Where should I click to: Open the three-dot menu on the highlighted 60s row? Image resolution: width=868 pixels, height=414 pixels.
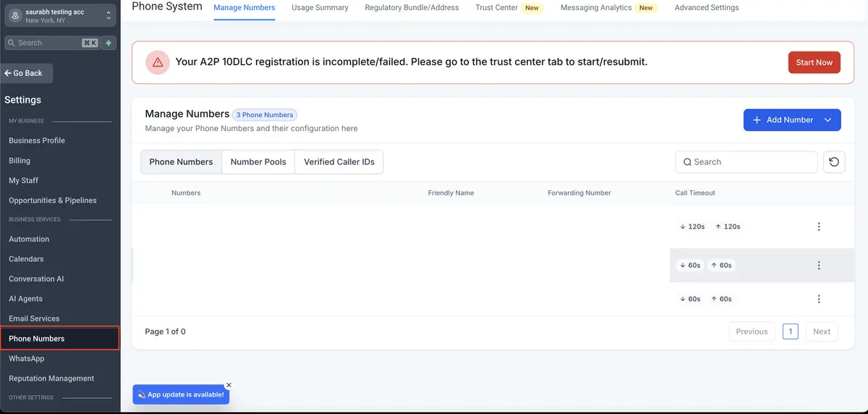click(x=819, y=266)
